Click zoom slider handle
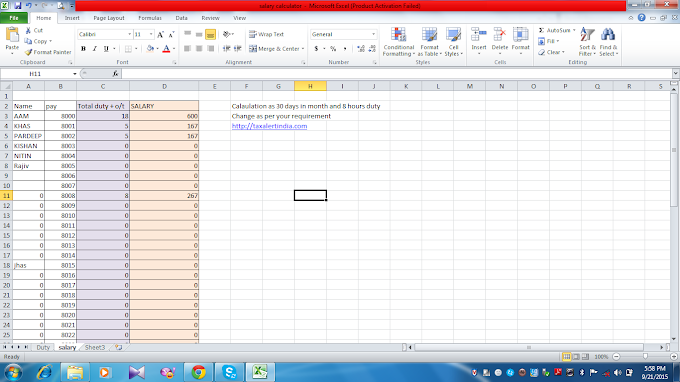The width and height of the screenshot is (680, 382). pyautogui.click(x=645, y=356)
